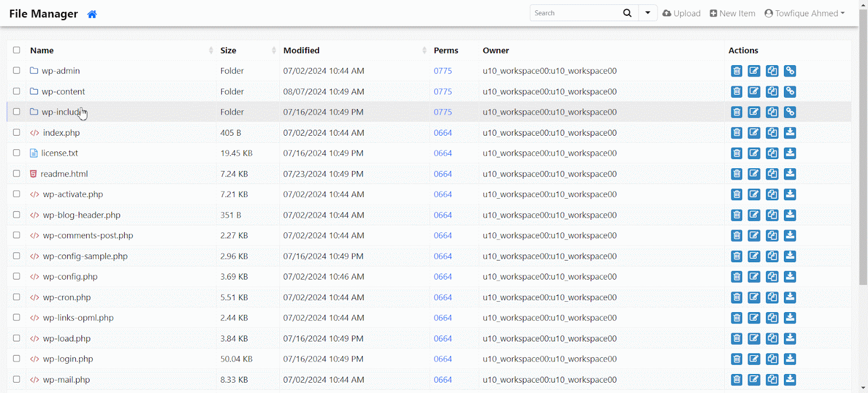
Task: Click the readme.html file type icon
Action: pyautogui.click(x=33, y=174)
